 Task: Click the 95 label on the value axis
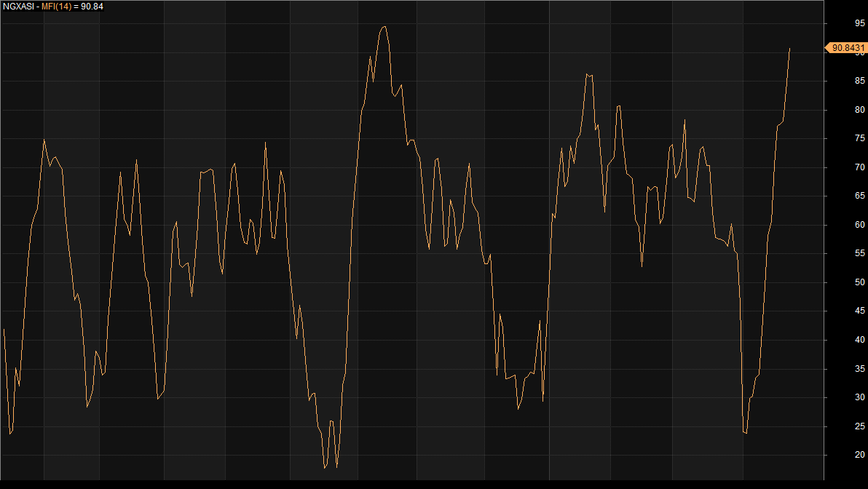859,23
